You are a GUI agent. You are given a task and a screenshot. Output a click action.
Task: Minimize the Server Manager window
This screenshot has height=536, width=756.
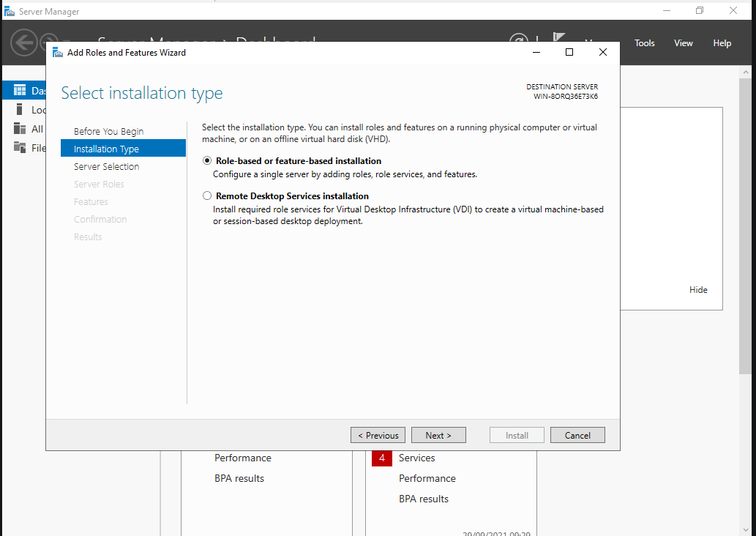[x=667, y=10]
